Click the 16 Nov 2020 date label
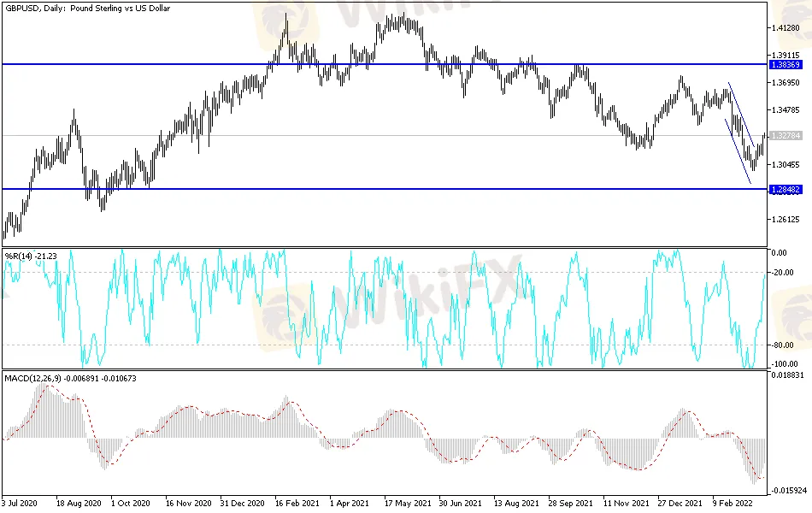 click(189, 503)
